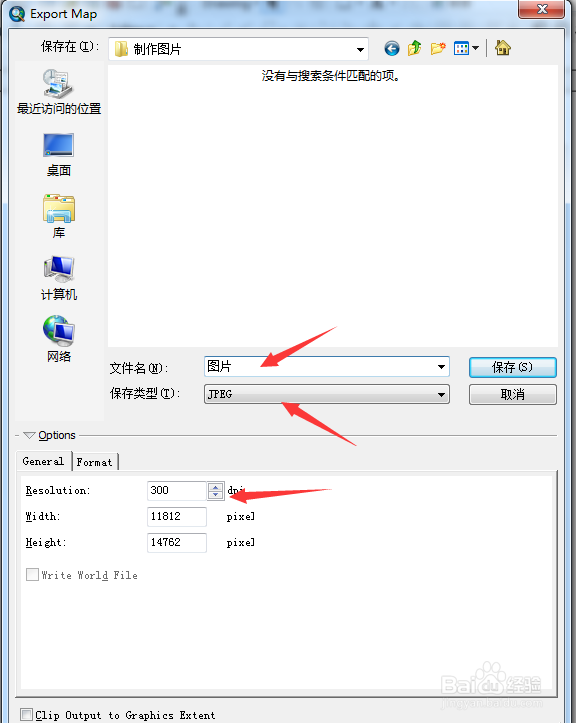Click the 取消 cancel button

point(512,395)
